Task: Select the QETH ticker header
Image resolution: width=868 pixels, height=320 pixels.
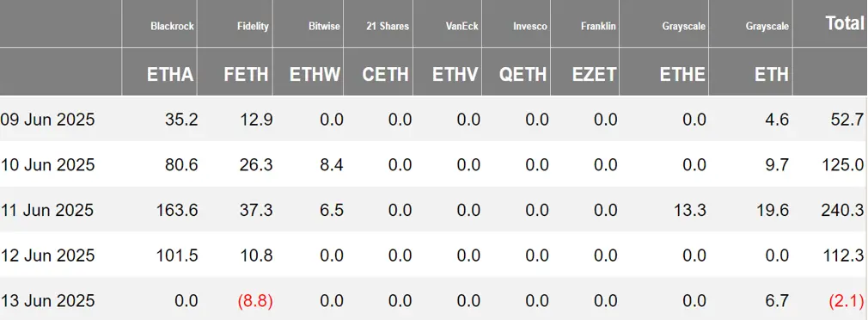Action: tap(523, 74)
